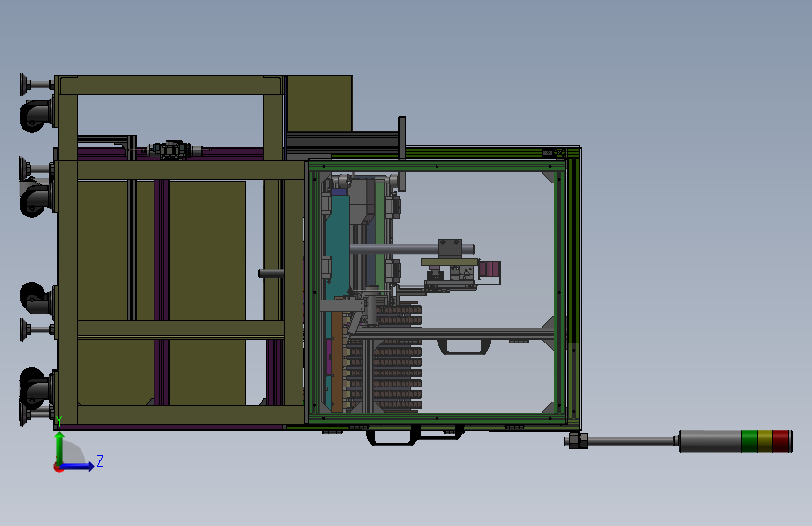Select the yellow segment of the signal tower
Screen dimensions: 812x526
764,441
